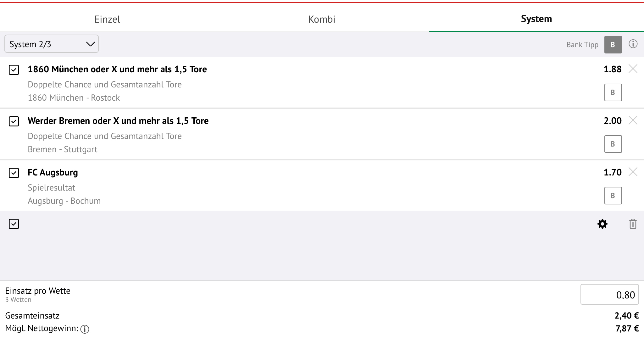Select the System tab
644x350 pixels.
[536, 19]
